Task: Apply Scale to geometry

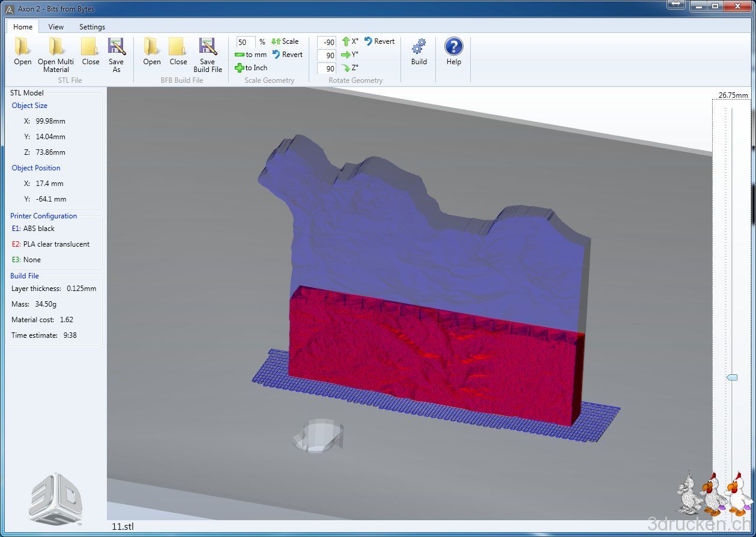Action: pos(285,41)
